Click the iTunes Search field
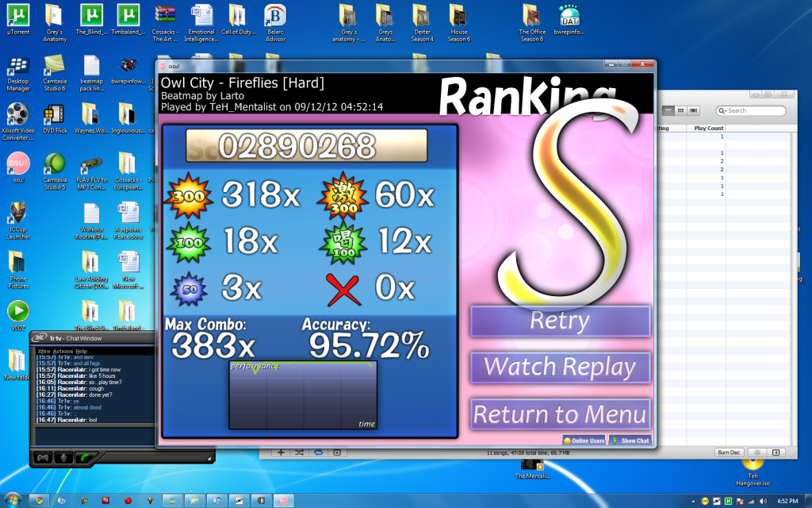812x508 pixels. (750, 110)
